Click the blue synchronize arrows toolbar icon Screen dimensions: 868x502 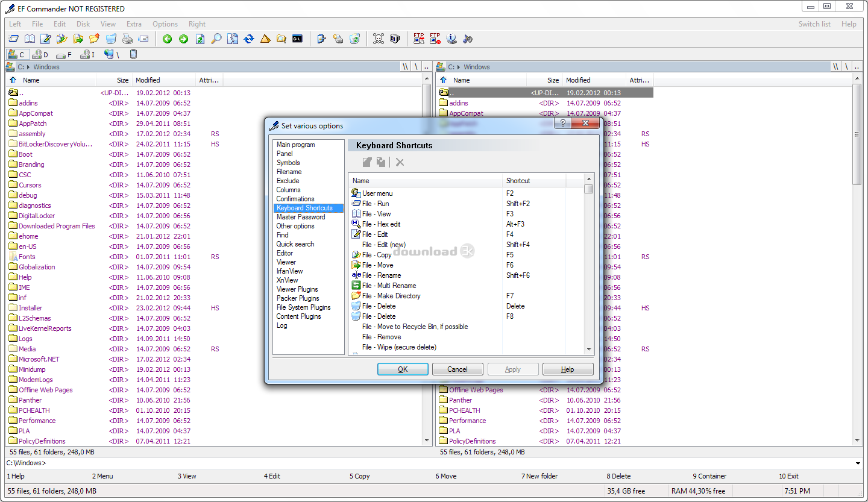pos(249,39)
